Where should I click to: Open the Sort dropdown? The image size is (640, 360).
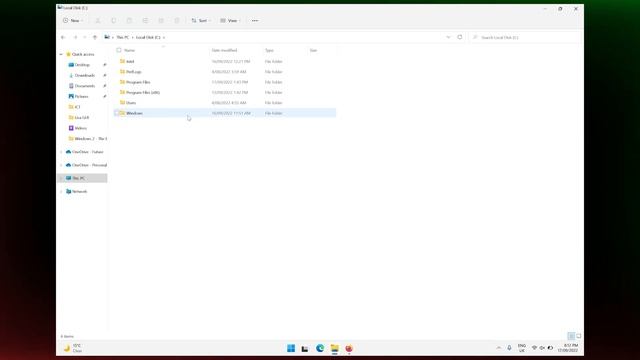pos(201,20)
